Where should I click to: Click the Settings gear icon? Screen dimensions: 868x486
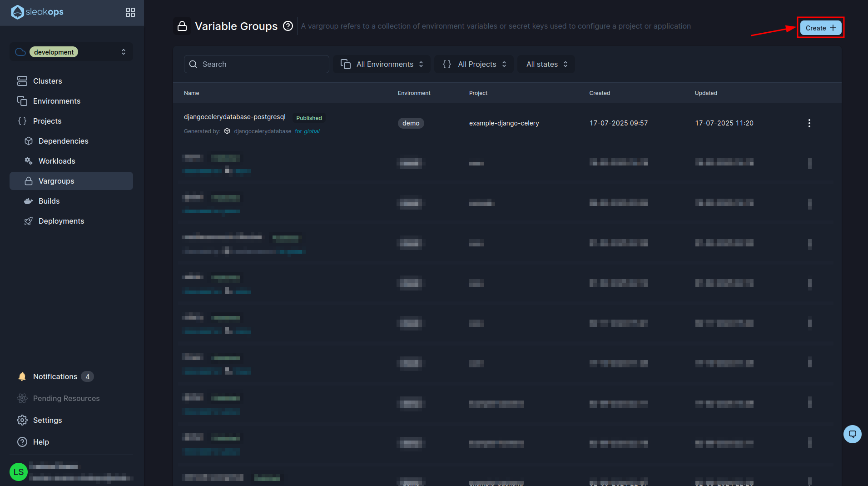[22, 420]
